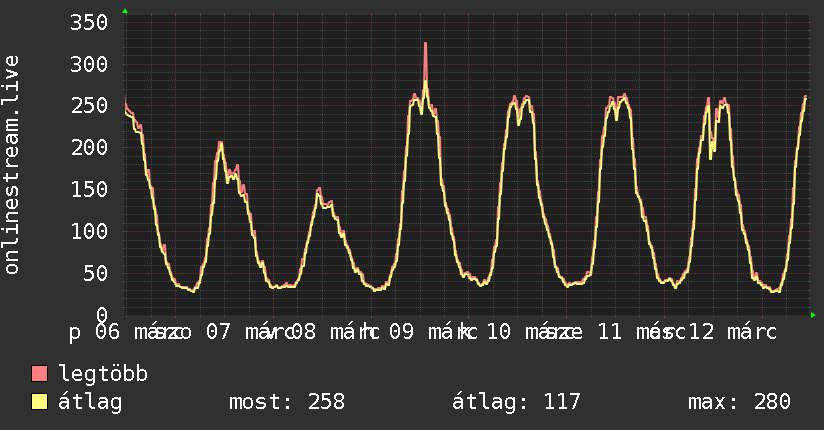This screenshot has height=430, width=824.
Task: Click the 'max: 280' statistic
Action: [739, 402]
